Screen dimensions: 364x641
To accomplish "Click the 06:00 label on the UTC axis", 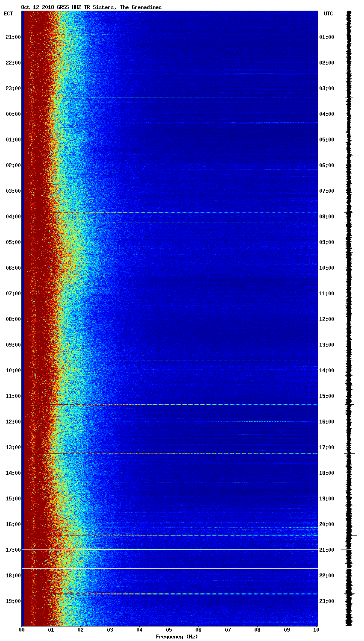I will [x=327, y=165].
